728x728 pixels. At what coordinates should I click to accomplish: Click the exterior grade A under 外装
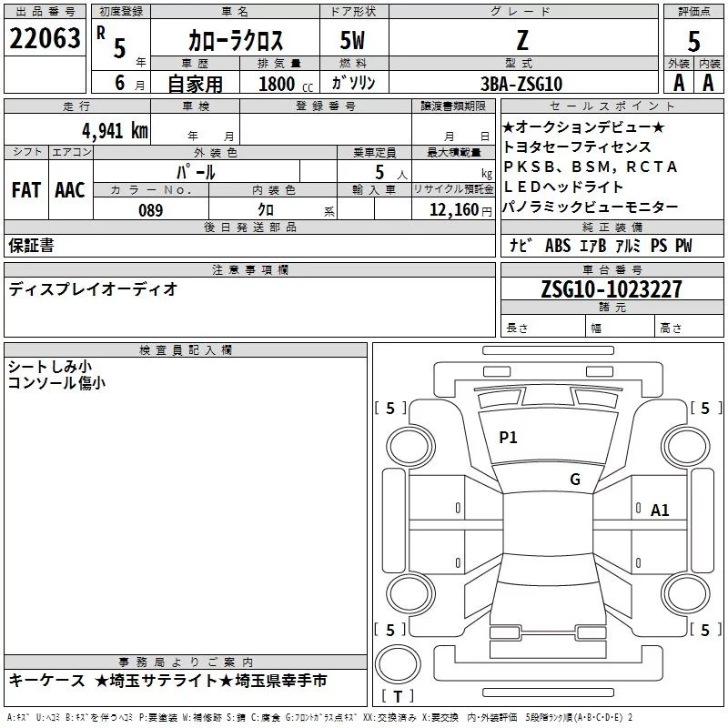(678, 83)
